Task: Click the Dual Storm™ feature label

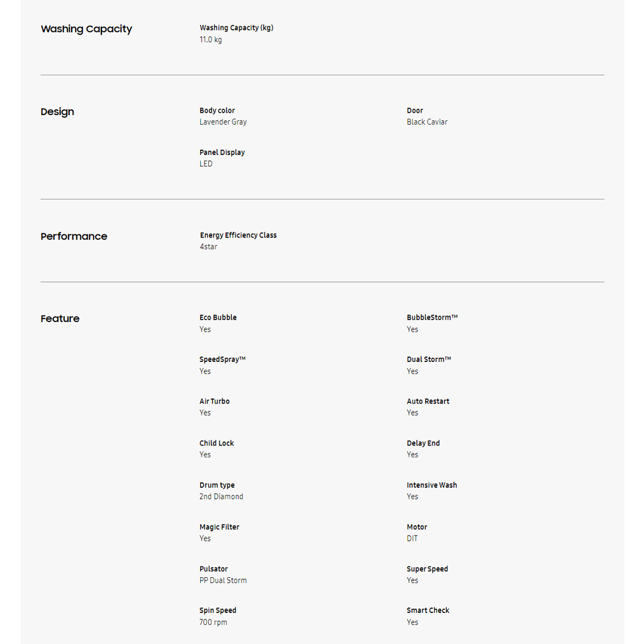Action: (x=429, y=359)
